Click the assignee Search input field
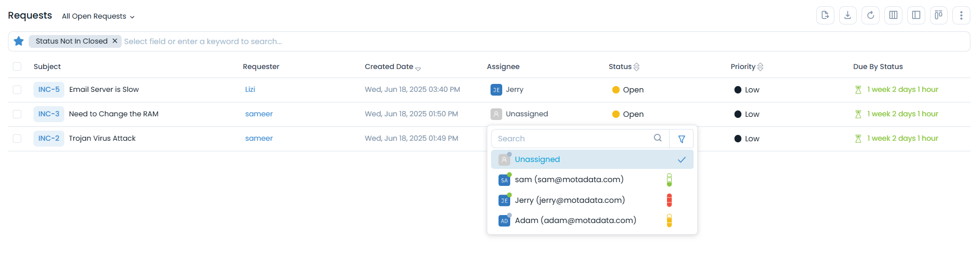The image size is (980, 265). pyautogui.click(x=574, y=139)
